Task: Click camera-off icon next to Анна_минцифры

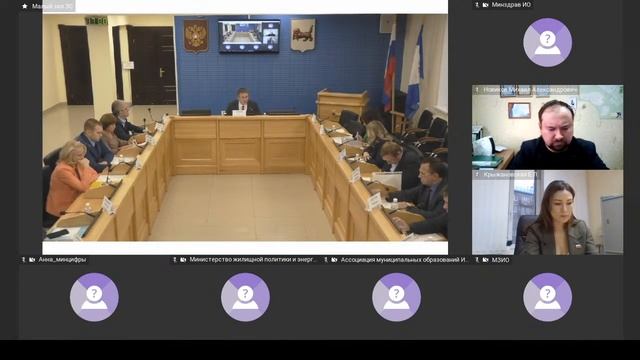Action: [32, 260]
